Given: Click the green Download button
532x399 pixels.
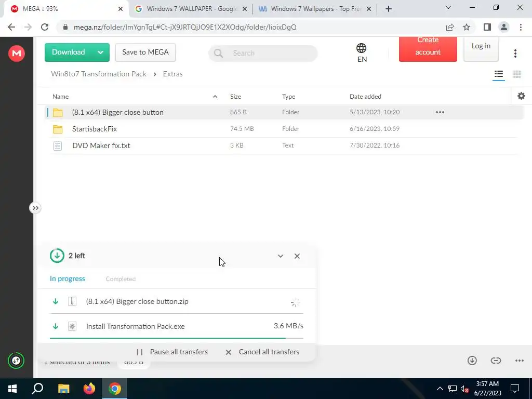Looking at the screenshot, I should (x=68, y=52).
